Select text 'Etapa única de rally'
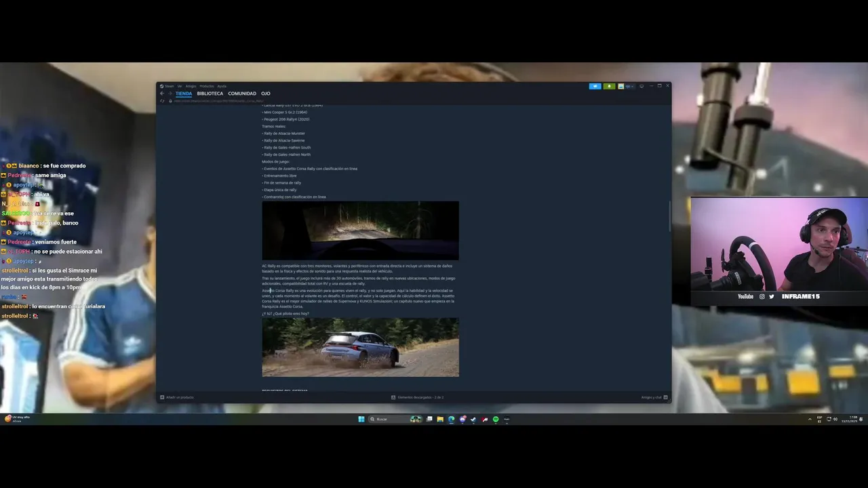 279,190
